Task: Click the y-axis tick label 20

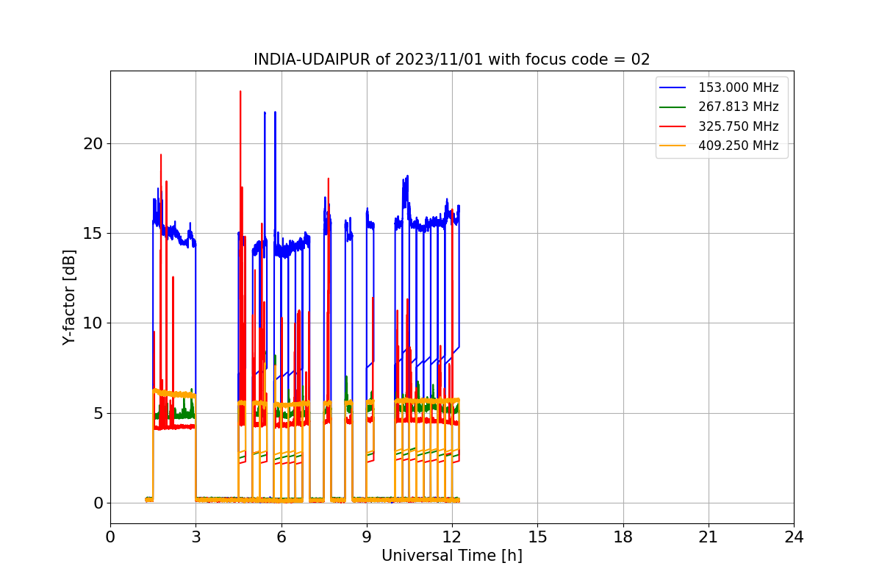Action: click(x=93, y=144)
